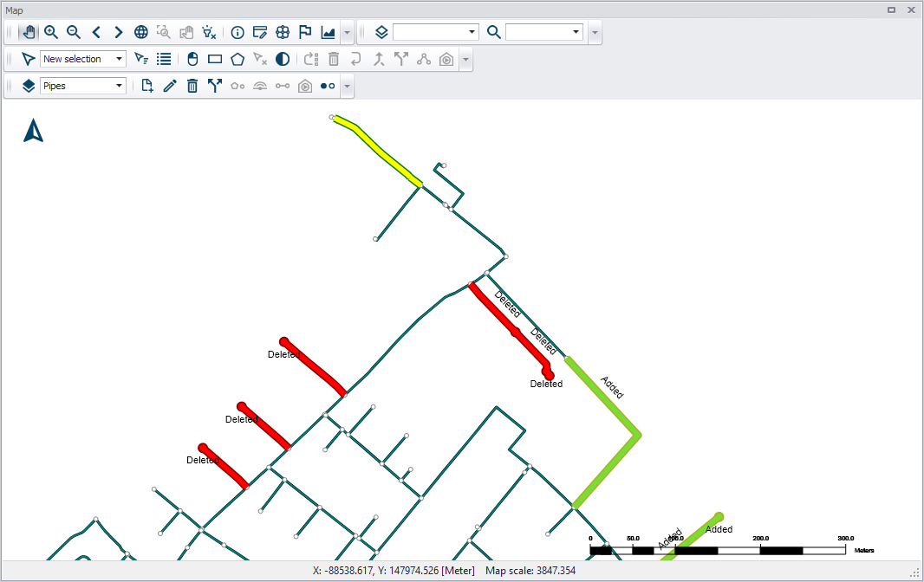Click the X Y coordinates readout
This screenshot has width=924, height=582.
[x=394, y=570]
